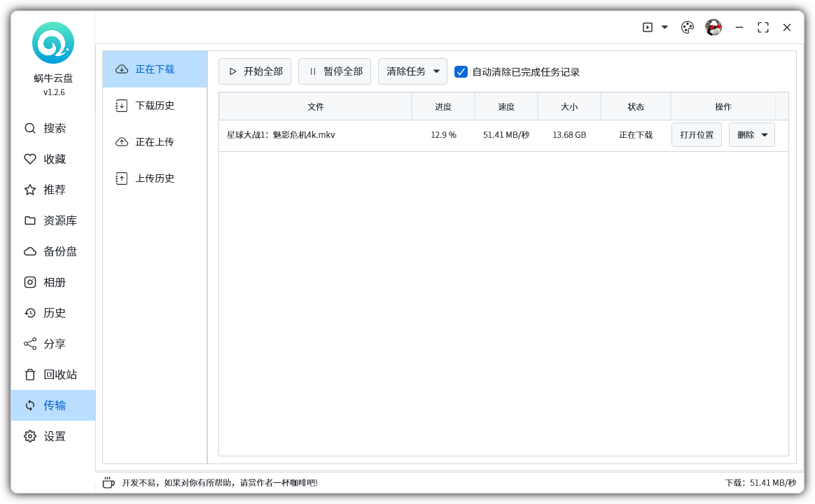Click 打开位置 for the Star Wars file
The height and width of the screenshot is (504, 815).
tap(696, 134)
